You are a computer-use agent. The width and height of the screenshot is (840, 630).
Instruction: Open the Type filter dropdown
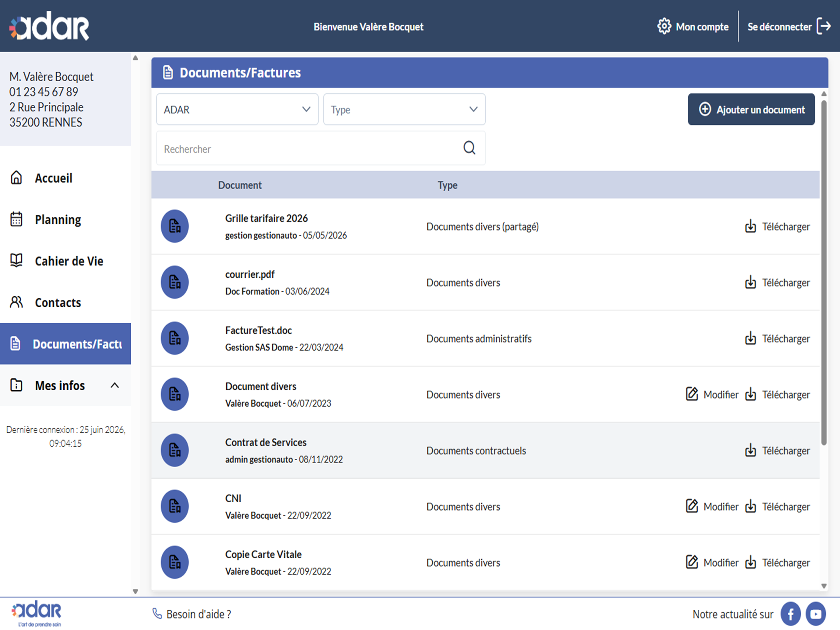click(404, 110)
